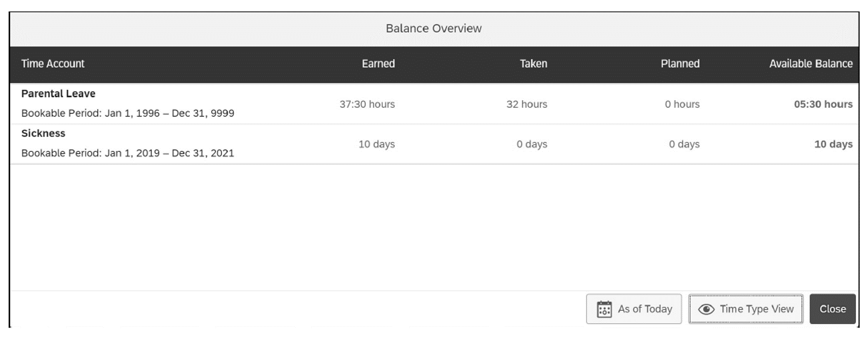Click the Taken column header
Image resolution: width=868 pixels, height=339 pixels.
[533, 64]
